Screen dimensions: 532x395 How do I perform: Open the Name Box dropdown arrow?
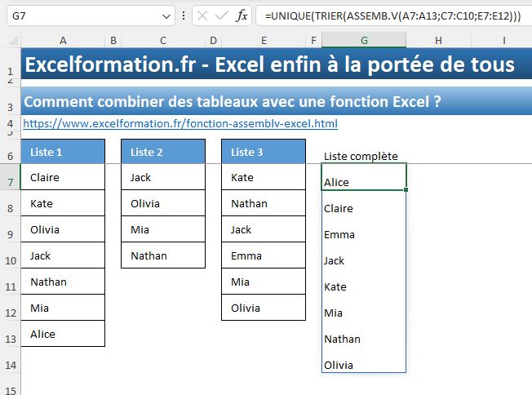point(166,16)
